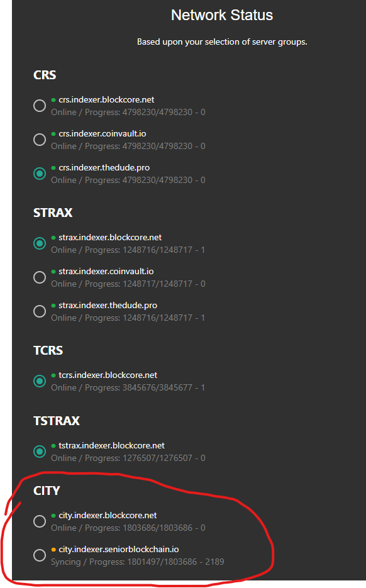Click the CRS group heading

click(45, 74)
